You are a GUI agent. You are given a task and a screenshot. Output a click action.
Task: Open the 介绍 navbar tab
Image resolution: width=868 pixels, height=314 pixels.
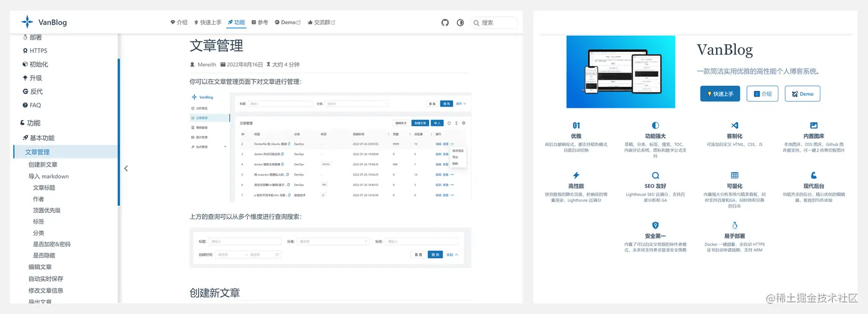(179, 22)
